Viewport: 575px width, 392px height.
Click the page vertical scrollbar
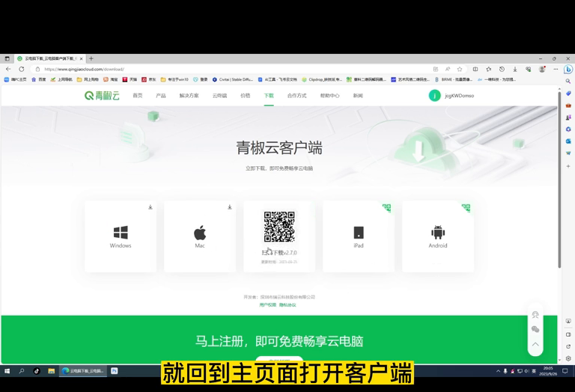tap(559, 180)
